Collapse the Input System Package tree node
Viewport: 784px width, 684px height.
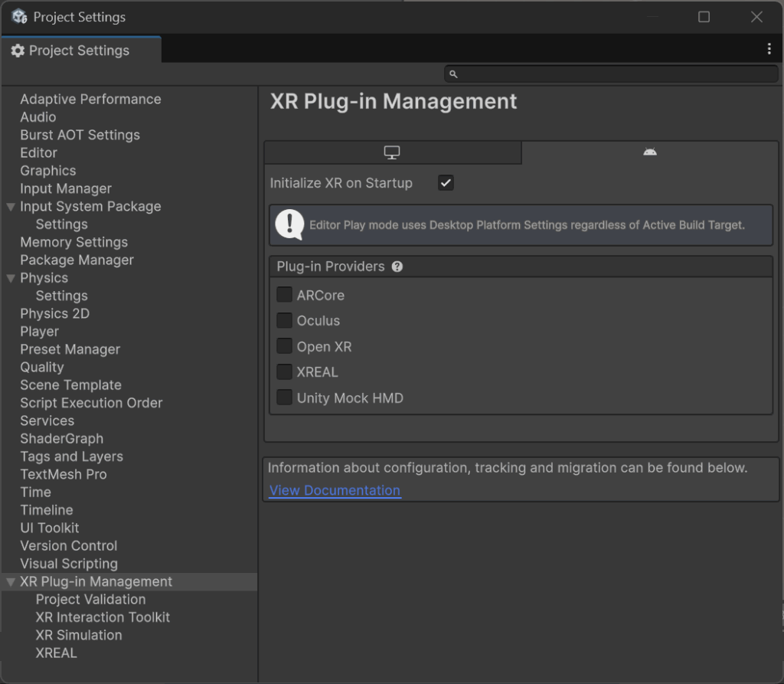[11, 207]
